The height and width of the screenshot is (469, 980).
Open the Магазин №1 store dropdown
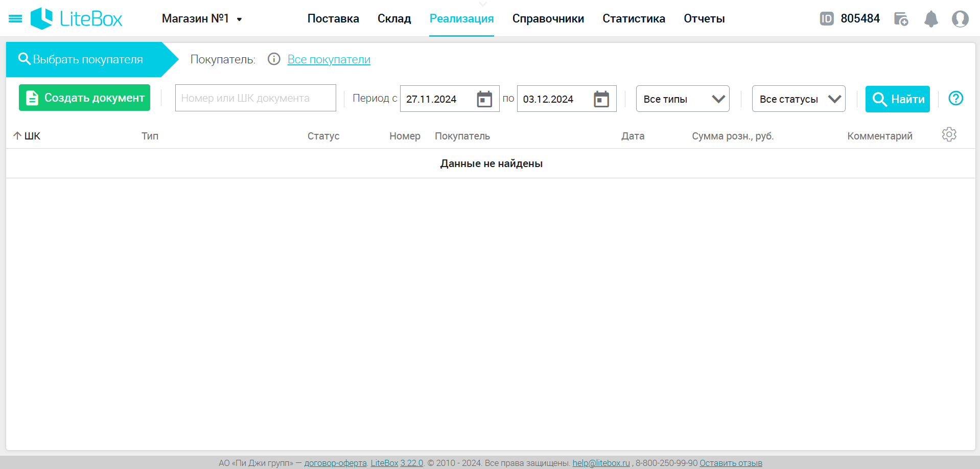coord(202,19)
